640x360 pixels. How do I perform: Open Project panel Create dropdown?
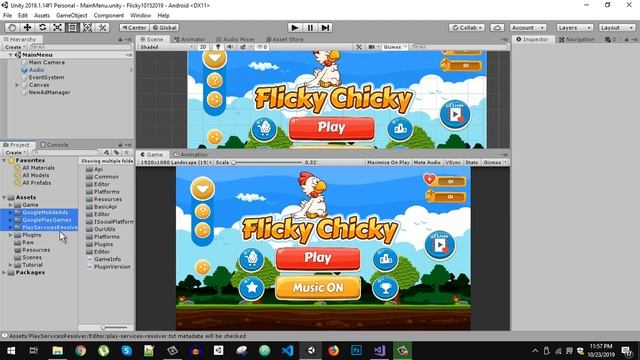pyautogui.click(x=15, y=152)
